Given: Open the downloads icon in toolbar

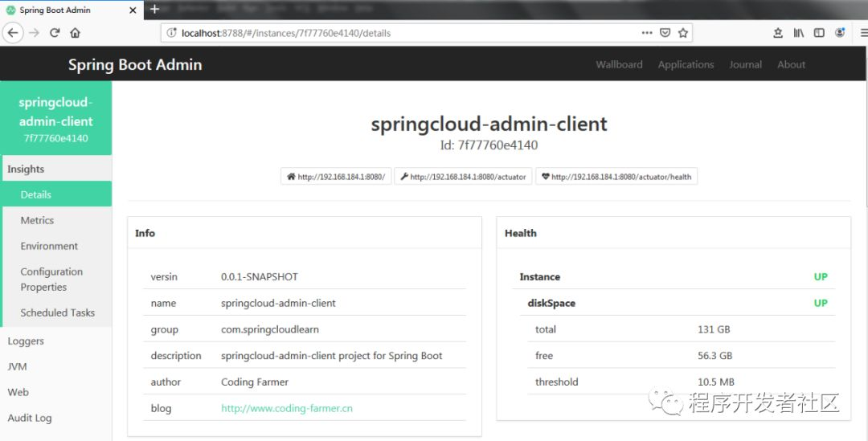Looking at the screenshot, I should click(x=778, y=33).
